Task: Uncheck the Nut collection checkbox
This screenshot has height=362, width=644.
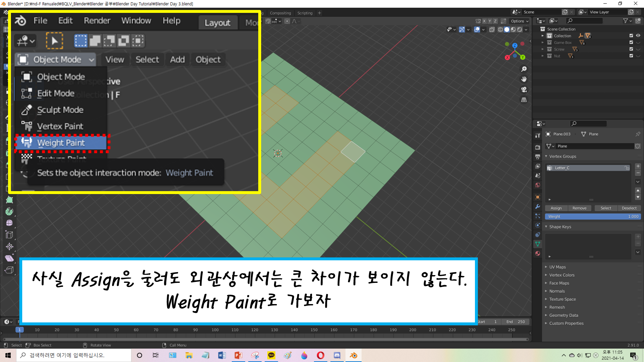Action: 631,56
